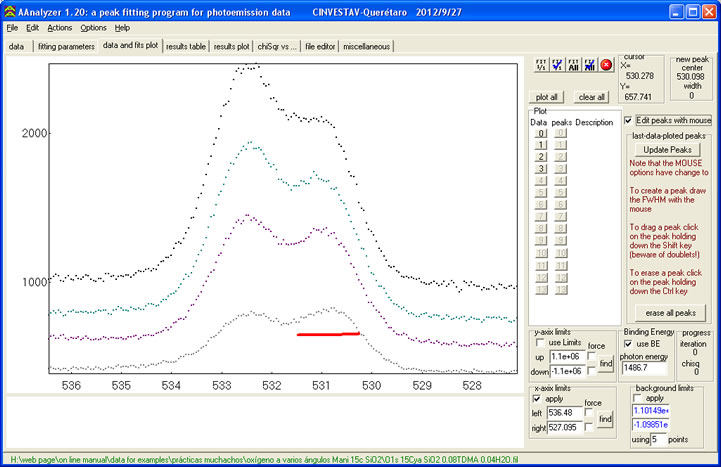
Task: Click the plot all button
Action: tap(547, 97)
